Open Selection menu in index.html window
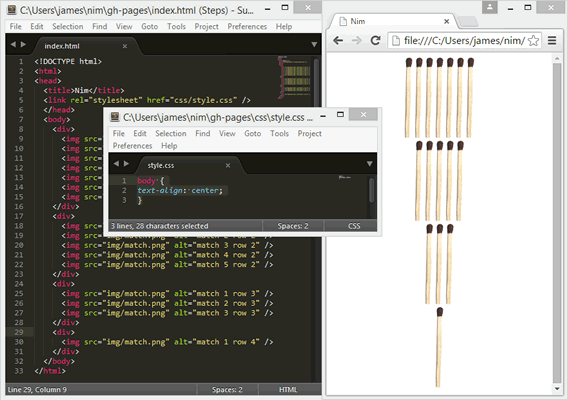 point(67,26)
